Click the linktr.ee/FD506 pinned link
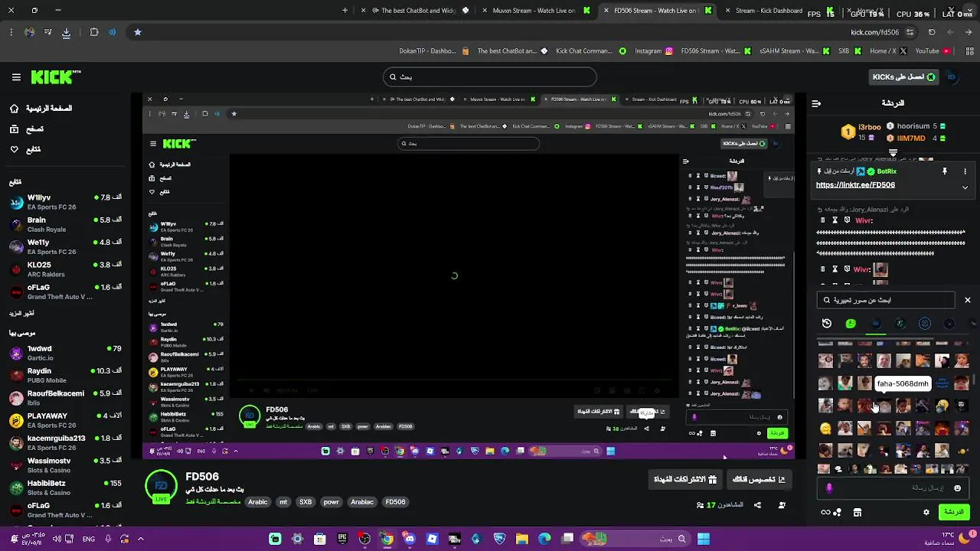The width and height of the screenshot is (980, 551). pyautogui.click(x=855, y=185)
